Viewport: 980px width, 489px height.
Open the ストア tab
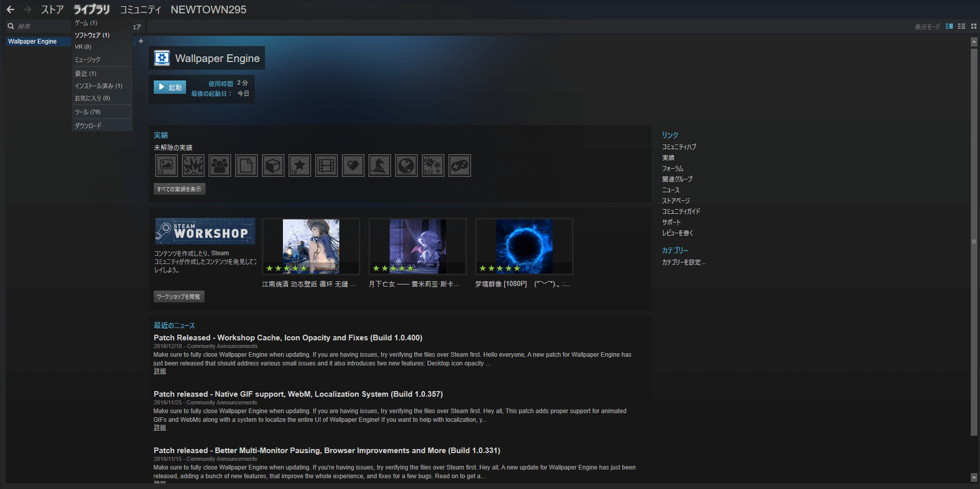click(x=52, y=10)
